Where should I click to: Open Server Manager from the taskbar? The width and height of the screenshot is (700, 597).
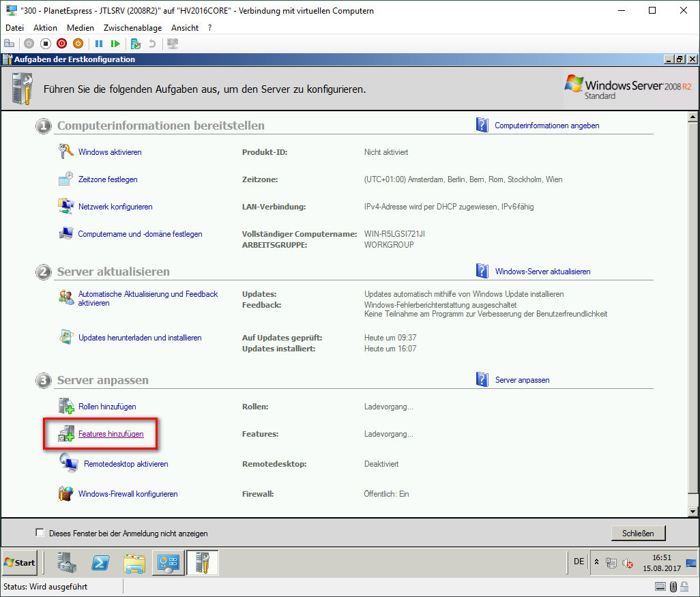pos(67,562)
